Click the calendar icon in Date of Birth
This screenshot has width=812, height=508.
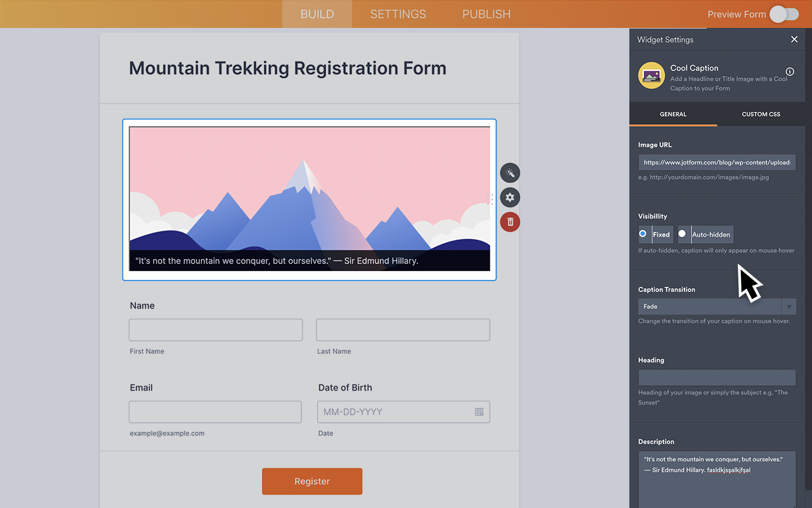tap(479, 412)
